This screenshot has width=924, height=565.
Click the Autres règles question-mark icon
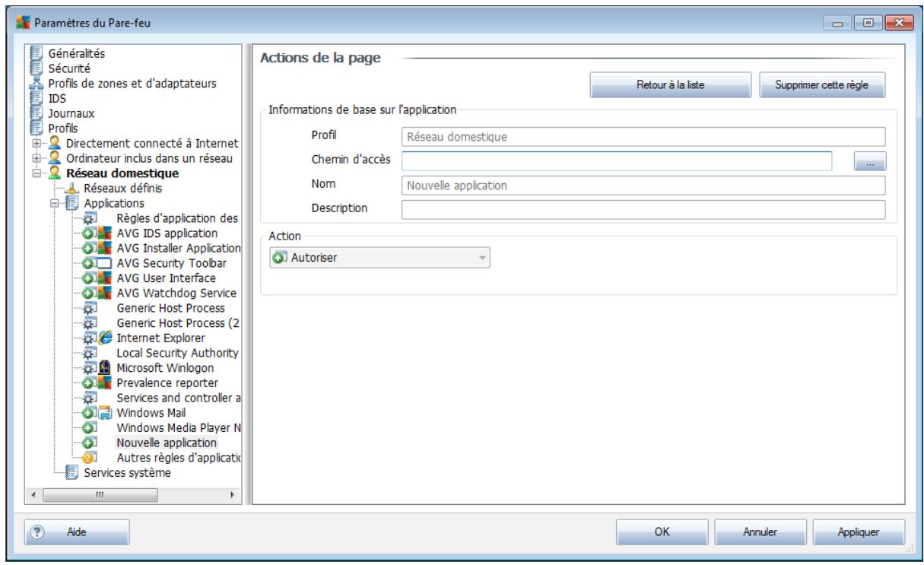click(88, 458)
